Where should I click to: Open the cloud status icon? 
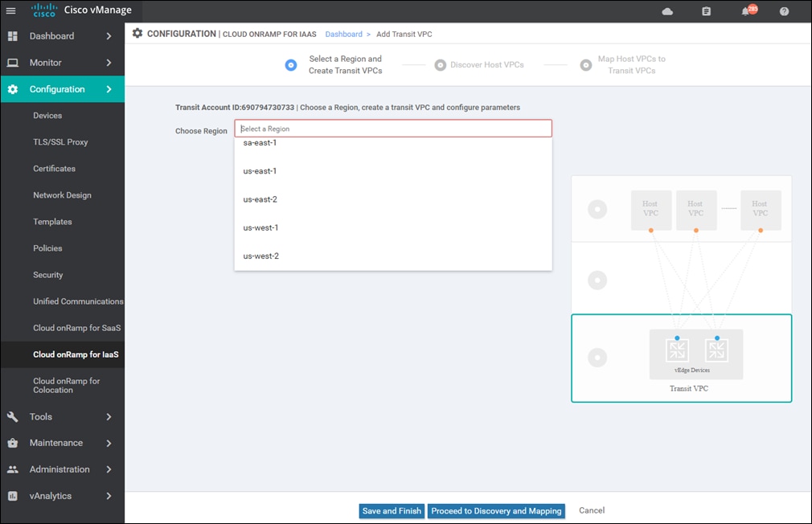tap(667, 11)
